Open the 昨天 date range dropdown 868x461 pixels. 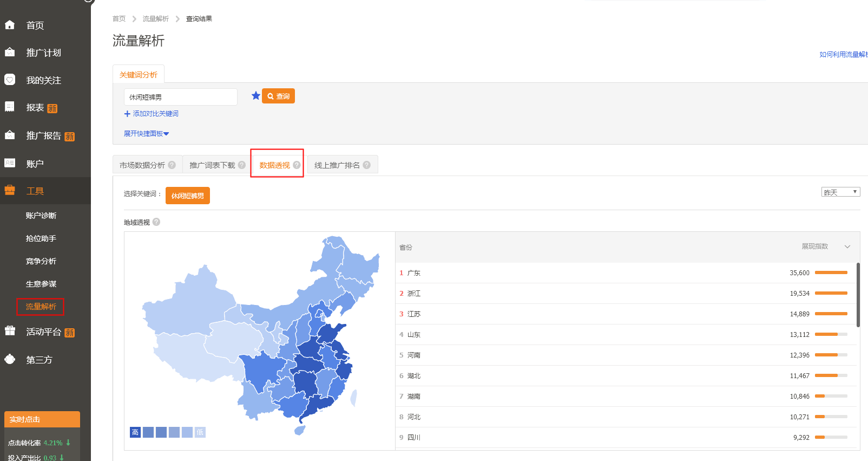pos(840,192)
